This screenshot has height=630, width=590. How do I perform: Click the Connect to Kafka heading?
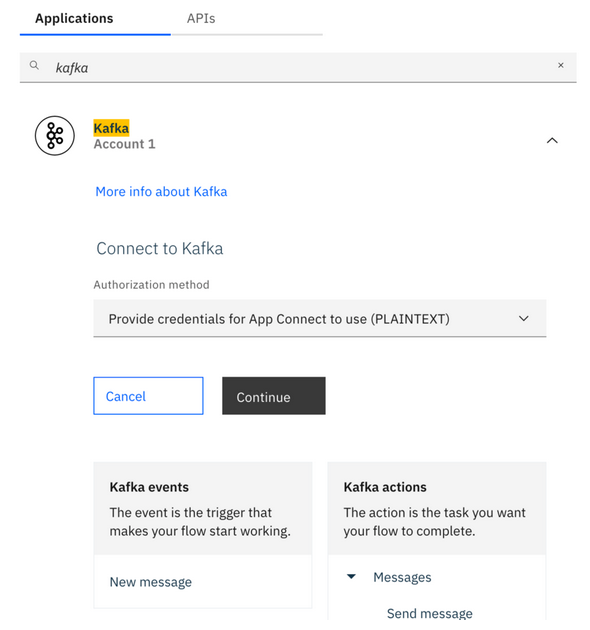[160, 248]
